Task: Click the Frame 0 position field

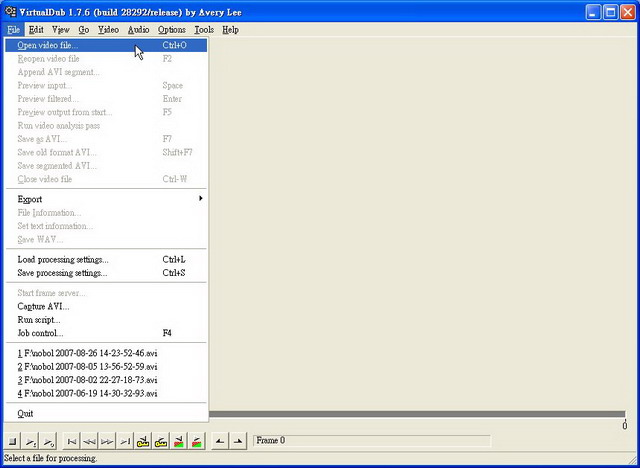Action: (371, 441)
